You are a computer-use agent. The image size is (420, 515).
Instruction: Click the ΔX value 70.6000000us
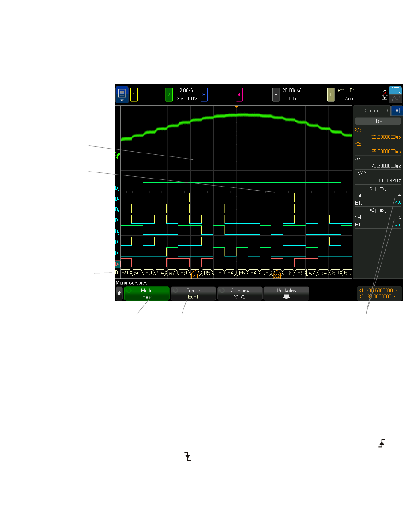[x=386, y=166]
